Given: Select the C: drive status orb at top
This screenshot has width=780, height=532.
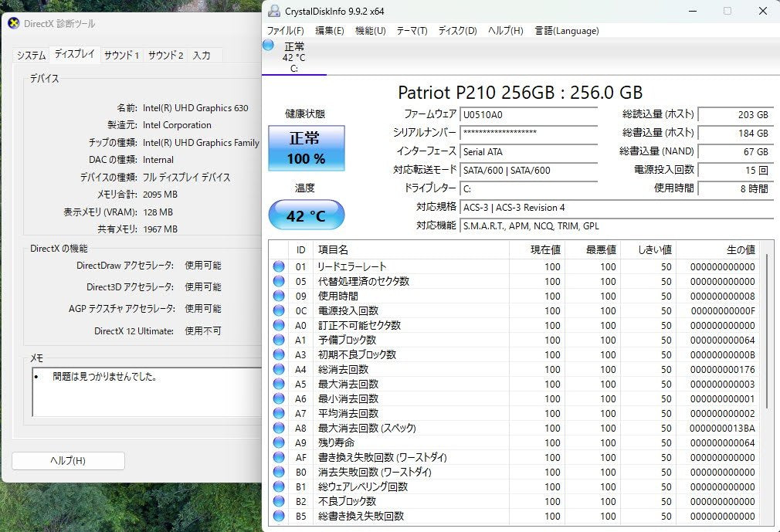Looking at the screenshot, I should point(268,46).
